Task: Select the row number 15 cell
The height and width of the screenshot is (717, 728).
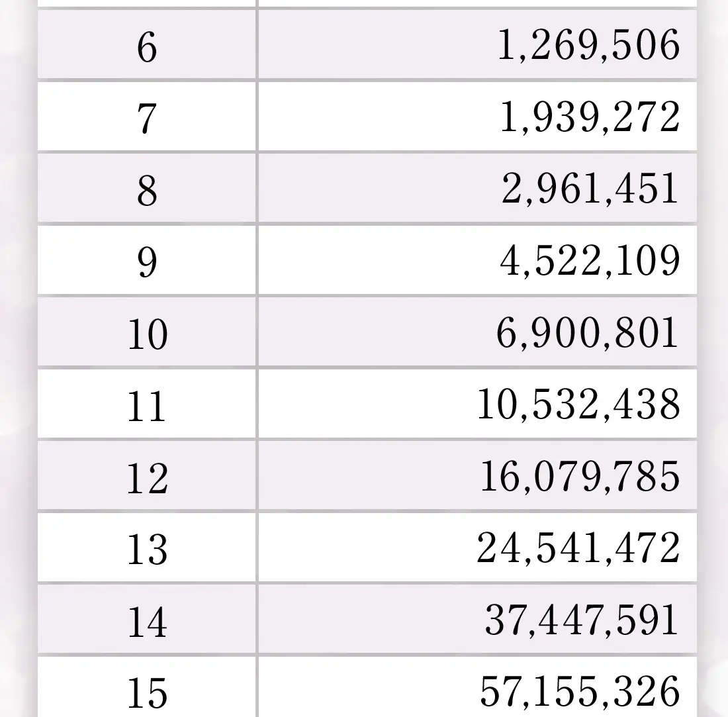Action: (147, 691)
